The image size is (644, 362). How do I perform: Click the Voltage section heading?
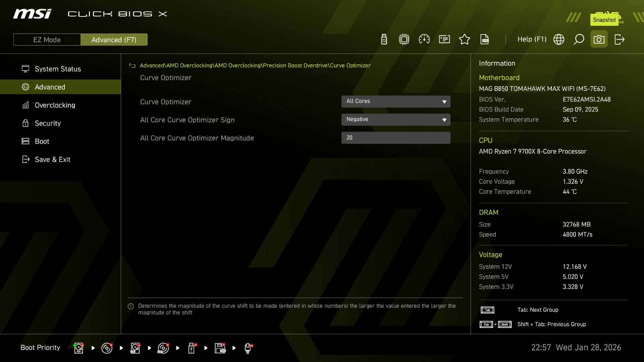pos(490,255)
